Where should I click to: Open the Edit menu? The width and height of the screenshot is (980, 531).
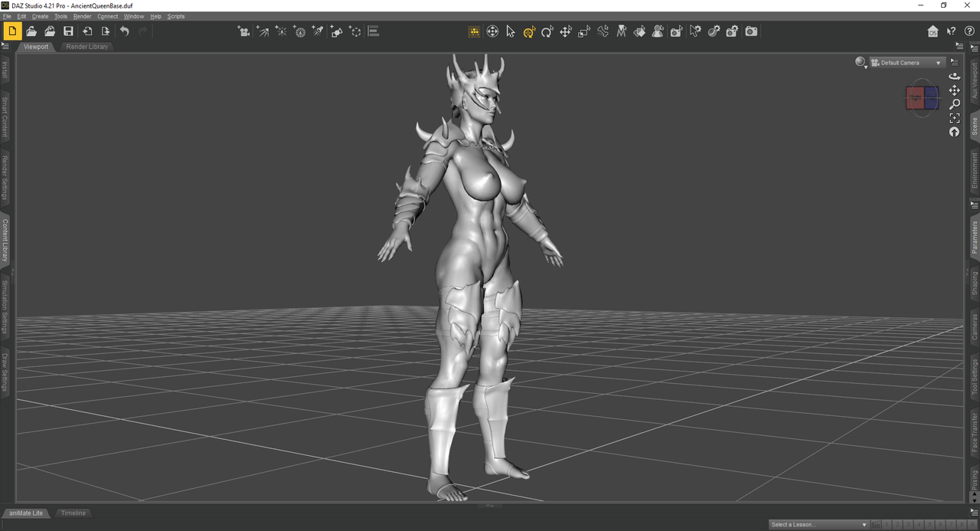coord(21,16)
